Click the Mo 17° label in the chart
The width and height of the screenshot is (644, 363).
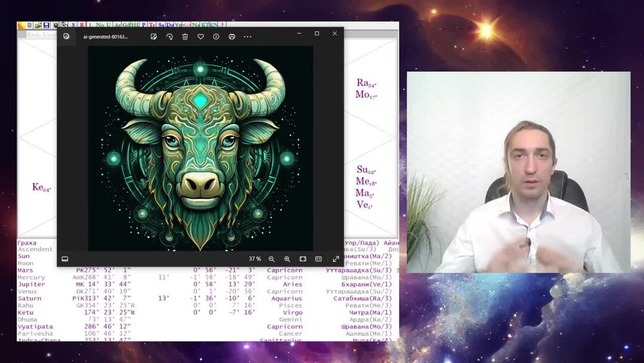click(x=366, y=94)
